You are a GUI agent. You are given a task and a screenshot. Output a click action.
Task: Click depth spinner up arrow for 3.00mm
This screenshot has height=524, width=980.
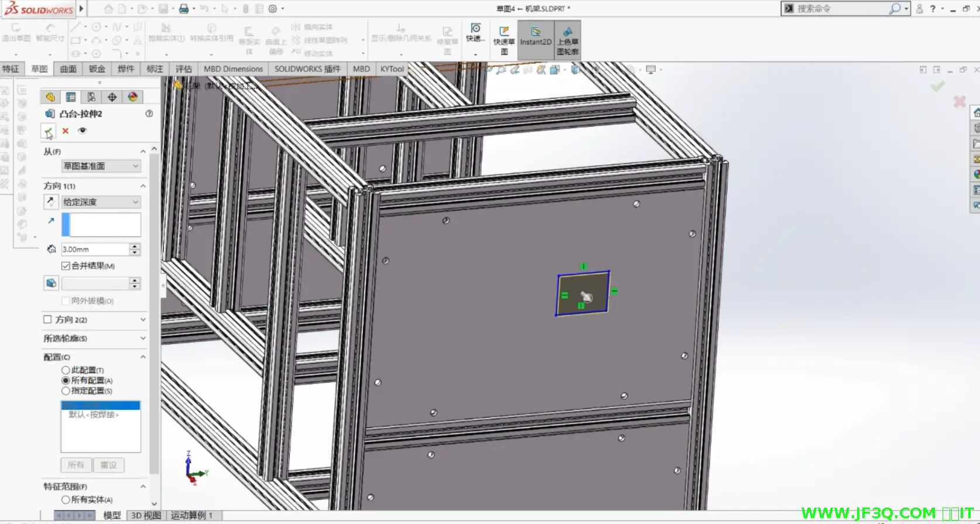click(x=135, y=246)
